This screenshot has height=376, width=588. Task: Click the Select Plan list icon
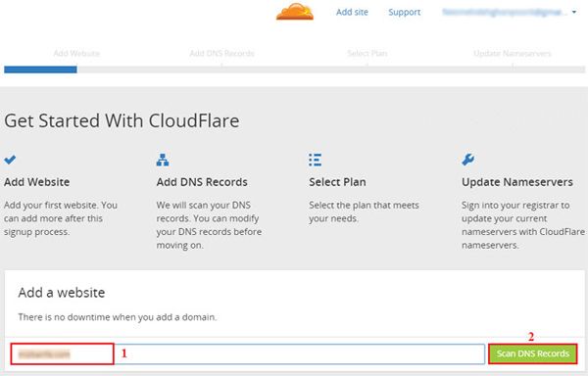click(x=315, y=160)
